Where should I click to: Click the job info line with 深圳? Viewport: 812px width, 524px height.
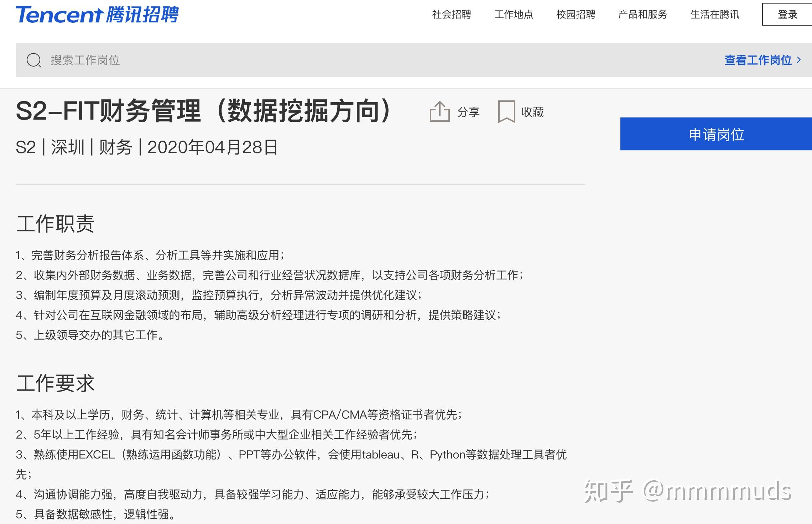146,147
